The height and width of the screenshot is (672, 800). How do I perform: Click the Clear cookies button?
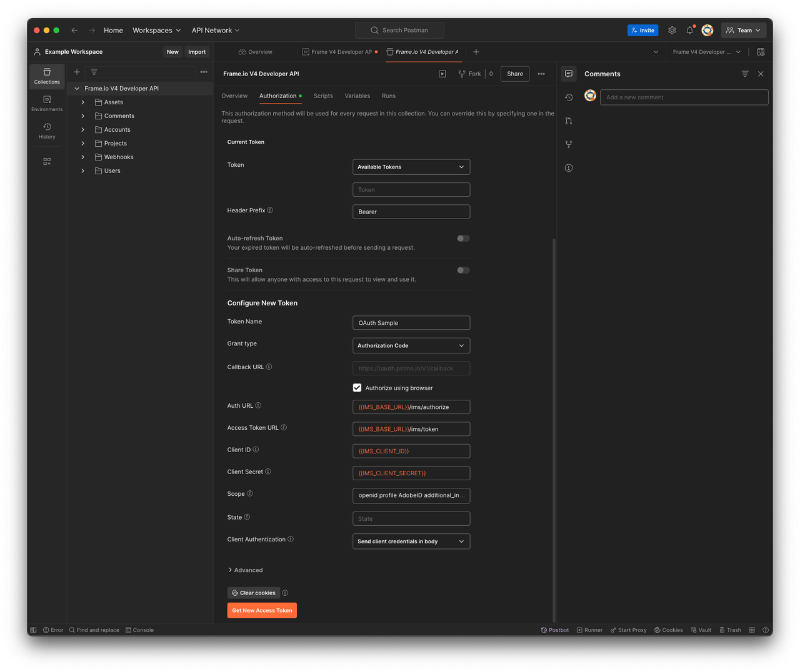pos(253,593)
